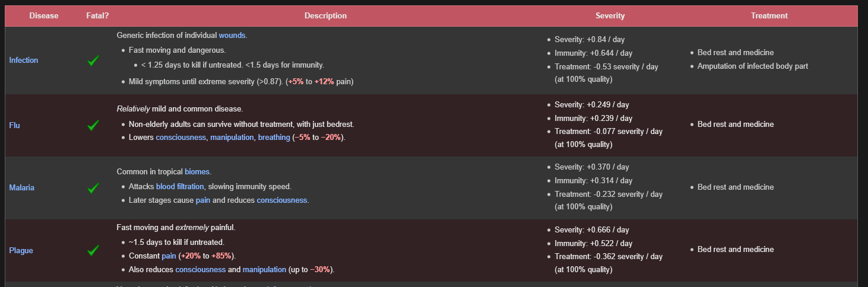Image resolution: width=868 pixels, height=287 pixels.
Task: Open the Flu disease link
Action: pos(15,125)
